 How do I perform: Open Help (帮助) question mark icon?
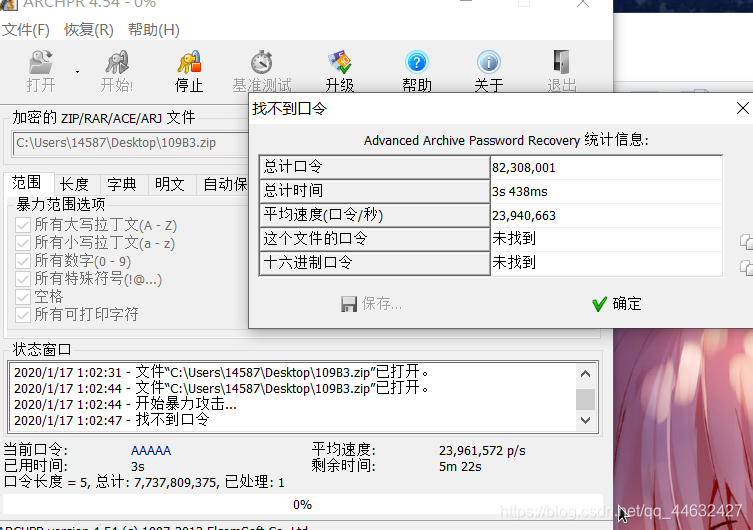point(416,62)
